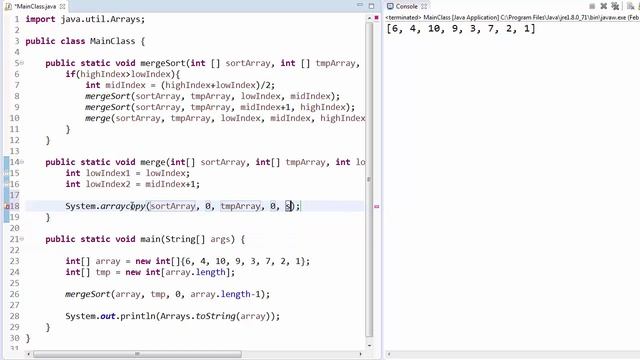The height and width of the screenshot is (360, 640).
Task: Click the console scroll-left arrow
Action: pyautogui.click(x=389, y=354)
